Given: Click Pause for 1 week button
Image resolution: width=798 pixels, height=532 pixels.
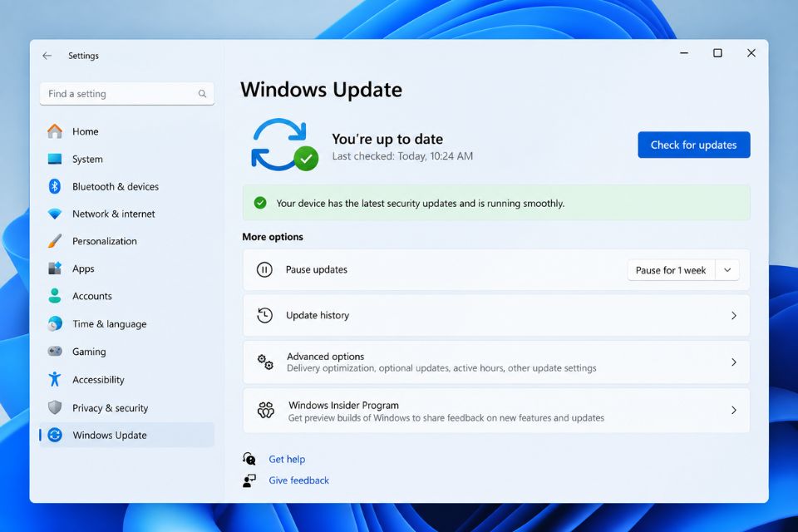Looking at the screenshot, I should (x=671, y=270).
